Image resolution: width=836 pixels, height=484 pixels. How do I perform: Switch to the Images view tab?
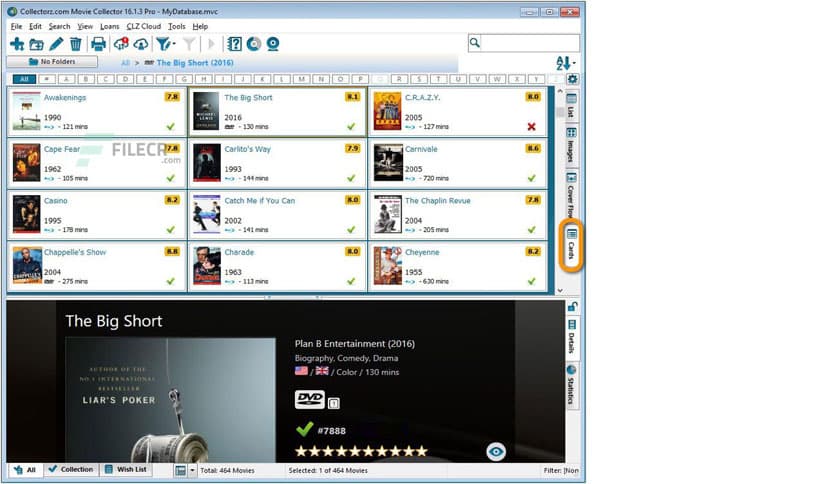571,144
